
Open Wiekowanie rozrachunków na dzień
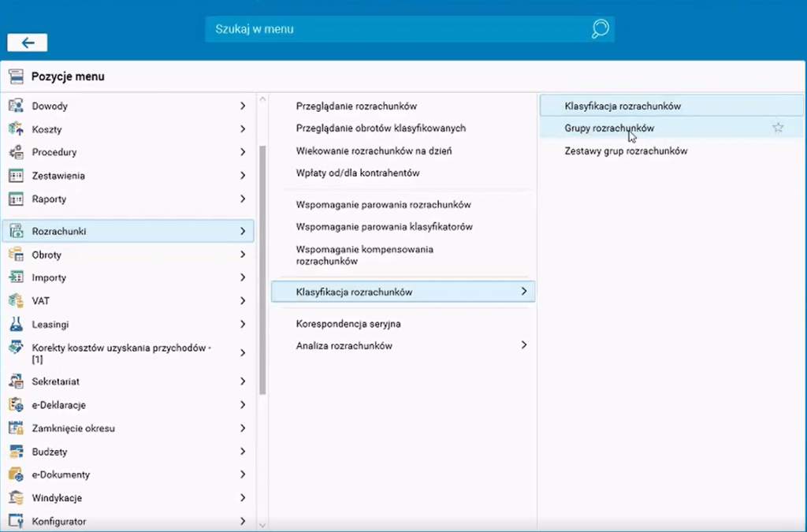(x=374, y=151)
